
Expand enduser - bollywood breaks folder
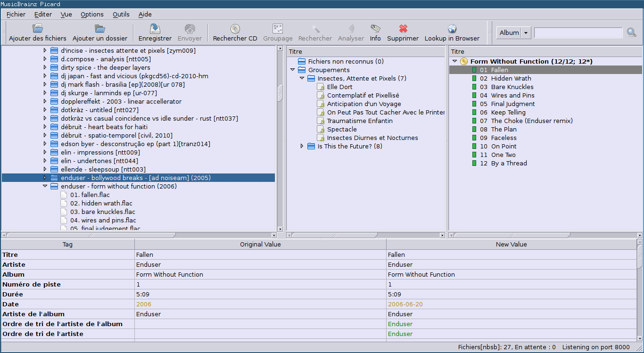[45, 178]
